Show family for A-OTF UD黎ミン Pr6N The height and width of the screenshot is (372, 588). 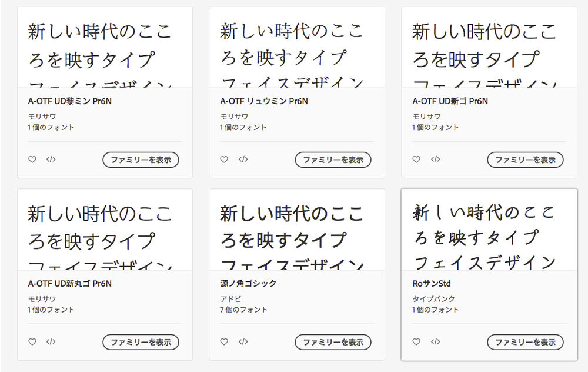(141, 160)
